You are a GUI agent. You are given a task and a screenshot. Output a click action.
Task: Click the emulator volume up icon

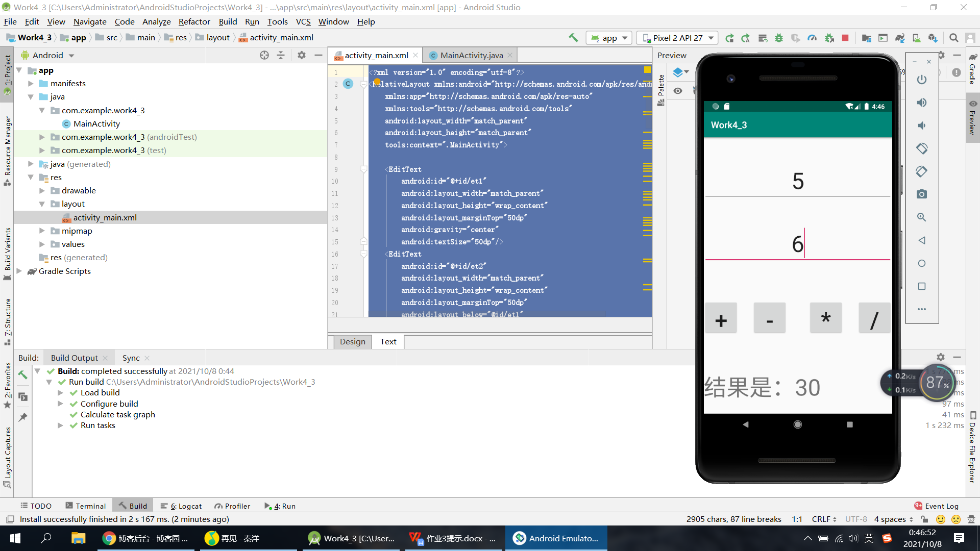pyautogui.click(x=921, y=103)
